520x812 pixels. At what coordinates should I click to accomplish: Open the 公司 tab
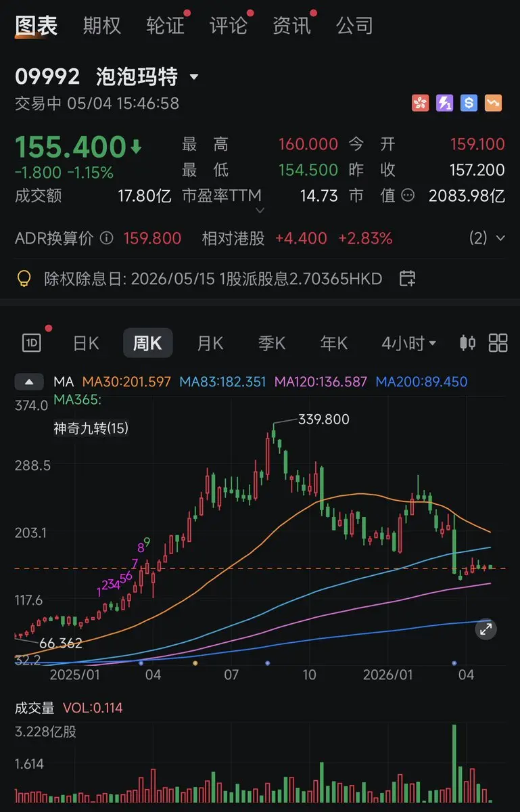point(355,26)
